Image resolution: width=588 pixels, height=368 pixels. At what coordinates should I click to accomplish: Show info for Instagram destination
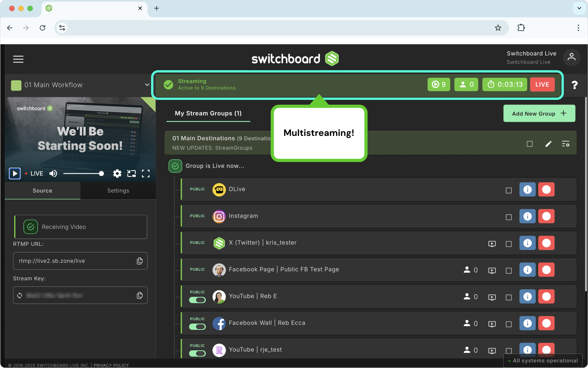pyautogui.click(x=527, y=216)
